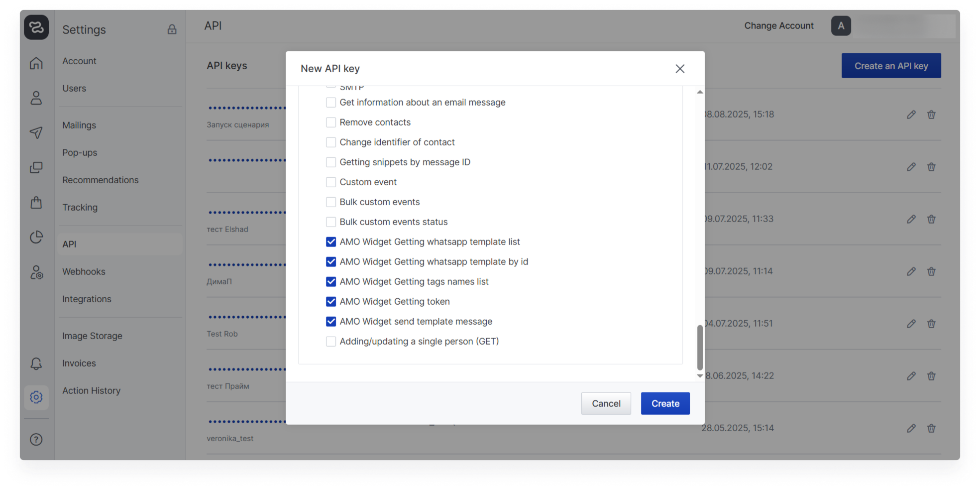The width and height of the screenshot is (980, 490).
Task: Open the help question mark icon
Action: click(36, 439)
